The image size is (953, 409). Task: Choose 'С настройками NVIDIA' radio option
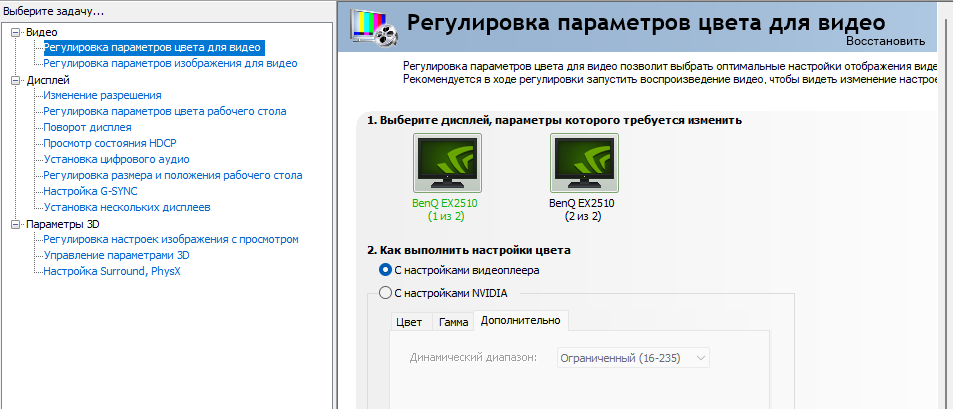point(386,293)
